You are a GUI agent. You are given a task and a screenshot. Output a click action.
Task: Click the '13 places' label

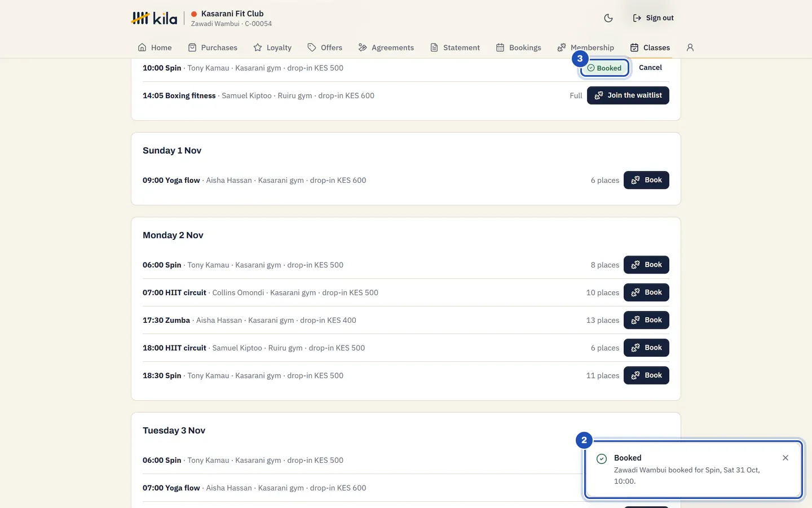pos(602,321)
